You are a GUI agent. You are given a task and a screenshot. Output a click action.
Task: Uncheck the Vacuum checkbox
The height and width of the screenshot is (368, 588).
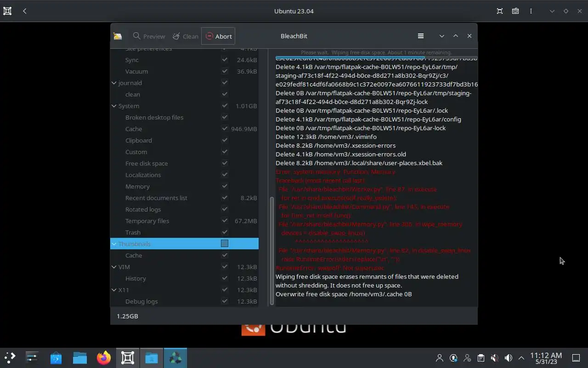(x=225, y=71)
